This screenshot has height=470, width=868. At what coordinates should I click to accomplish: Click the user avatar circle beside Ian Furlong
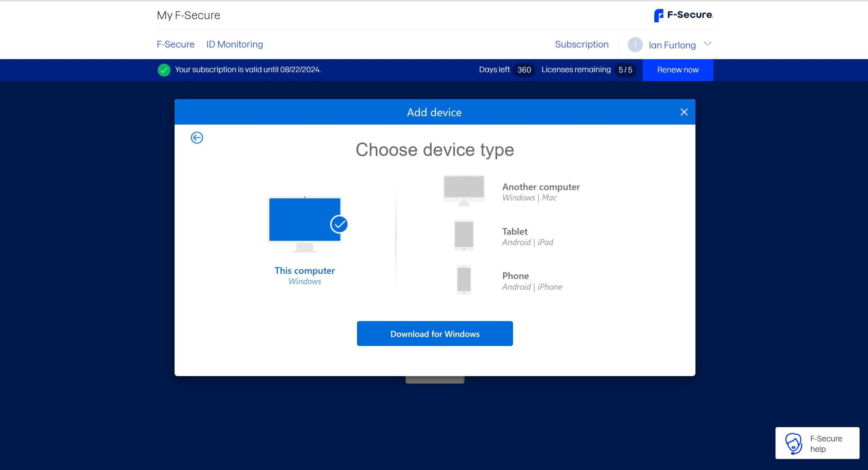pyautogui.click(x=635, y=45)
